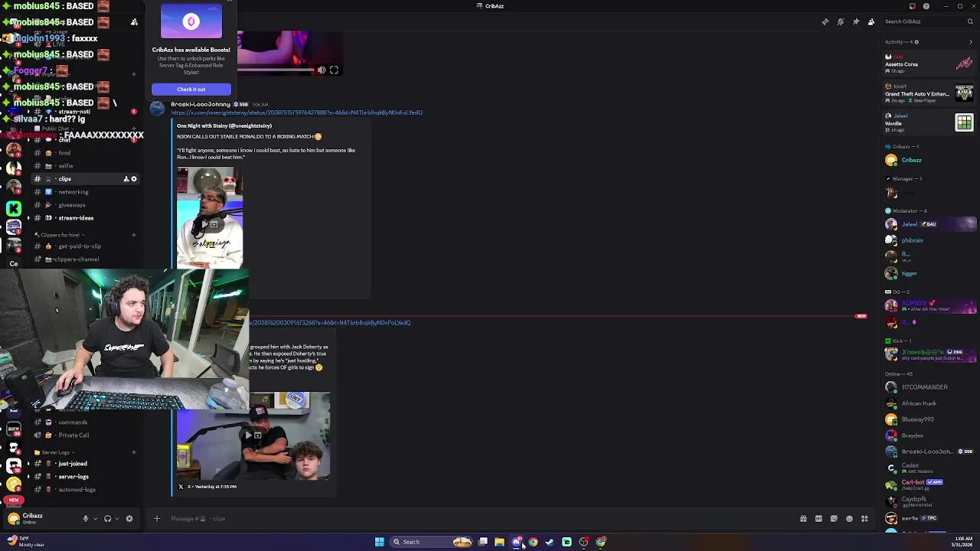This screenshot has height=551, width=980.
Task: Open the Wordle activity card
Action: point(929,122)
